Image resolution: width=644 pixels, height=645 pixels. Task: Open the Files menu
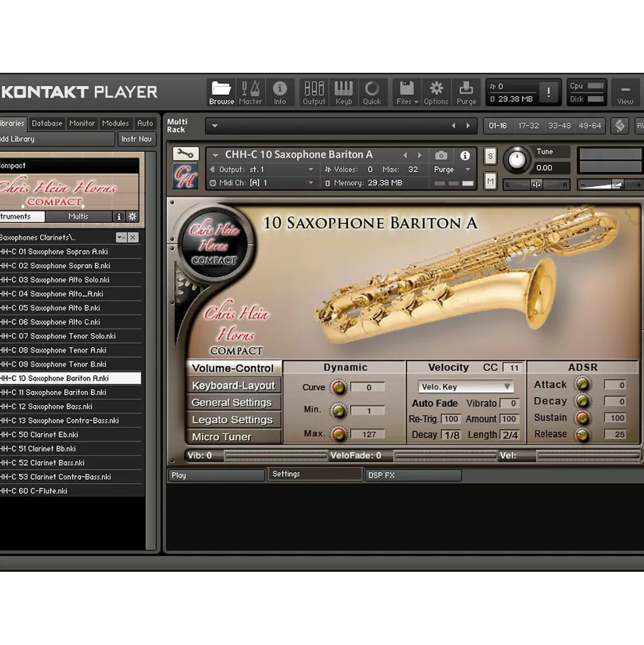406,92
